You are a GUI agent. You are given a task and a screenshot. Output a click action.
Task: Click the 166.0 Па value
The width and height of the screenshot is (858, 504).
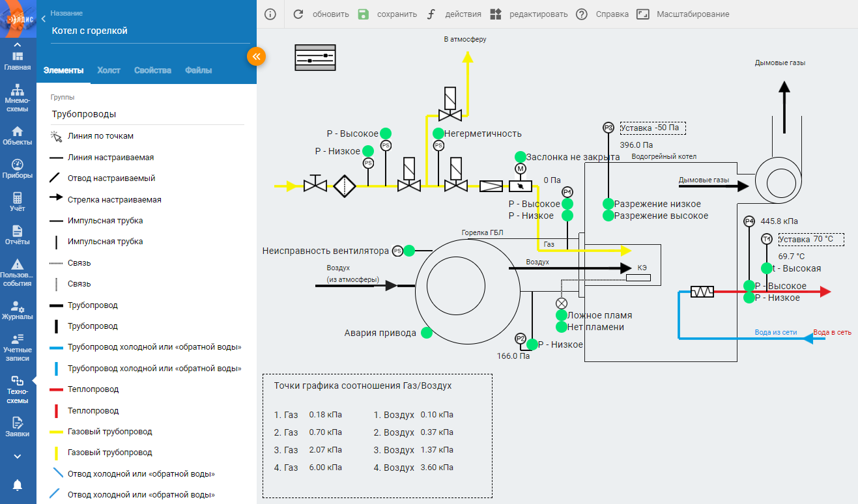513,356
